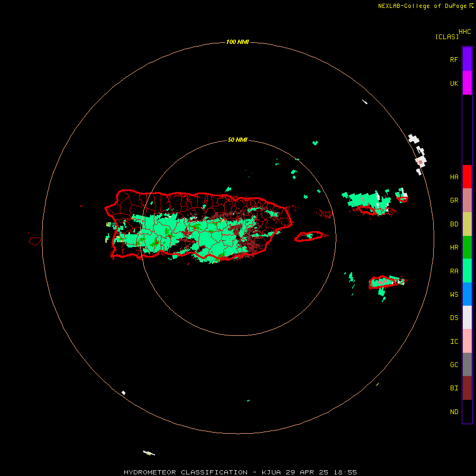Viewport: 476px width, 476px height.
Task: Click the red HA legend color swatch
Action: [467, 177]
